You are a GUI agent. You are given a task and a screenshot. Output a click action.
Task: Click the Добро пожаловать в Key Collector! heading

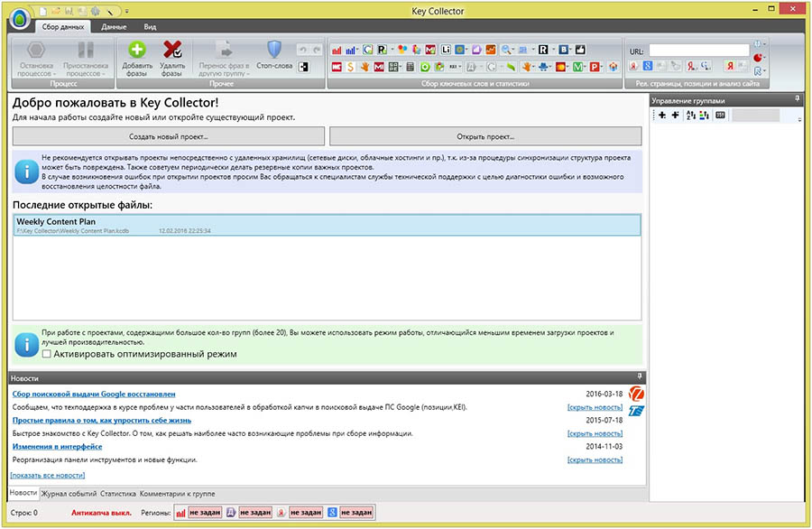[x=115, y=103]
